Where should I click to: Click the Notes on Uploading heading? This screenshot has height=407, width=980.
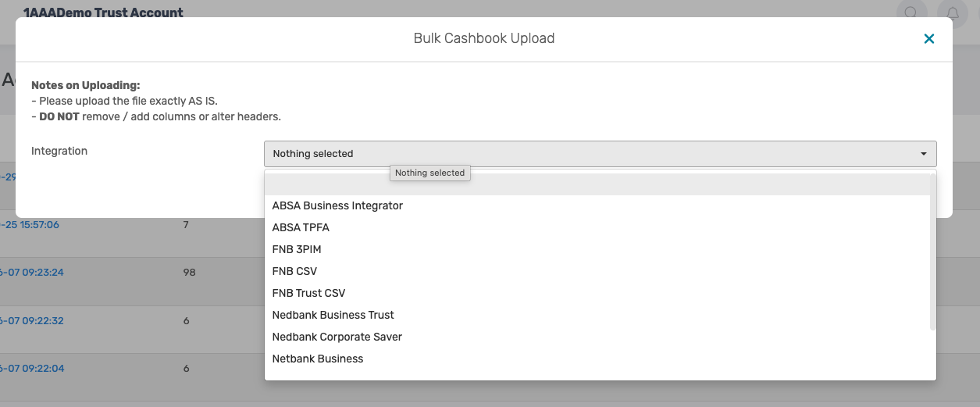86,85
